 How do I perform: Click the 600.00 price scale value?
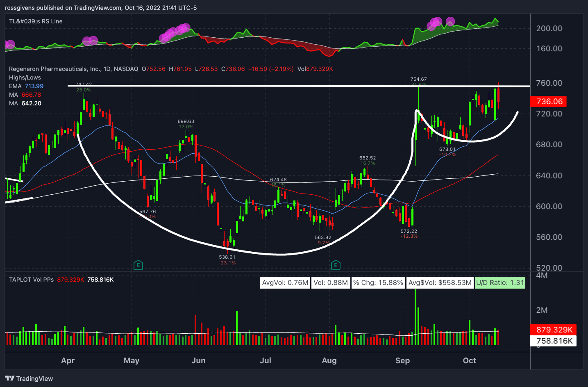(x=549, y=206)
